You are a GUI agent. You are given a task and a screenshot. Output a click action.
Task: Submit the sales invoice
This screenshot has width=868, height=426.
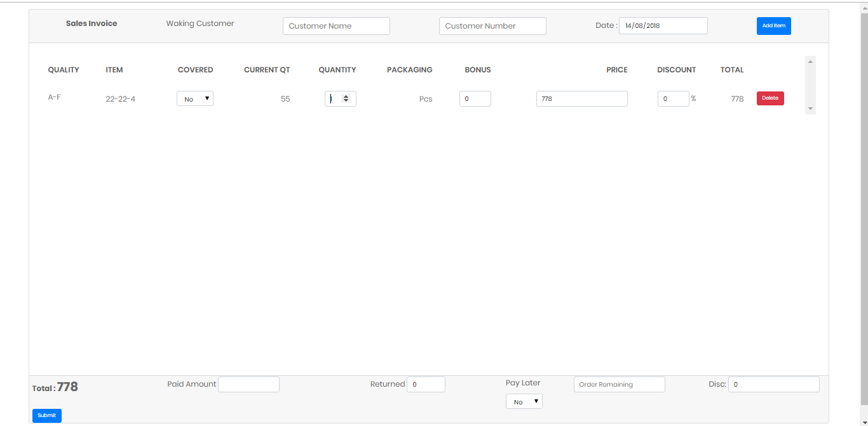[x=47, y=416]
